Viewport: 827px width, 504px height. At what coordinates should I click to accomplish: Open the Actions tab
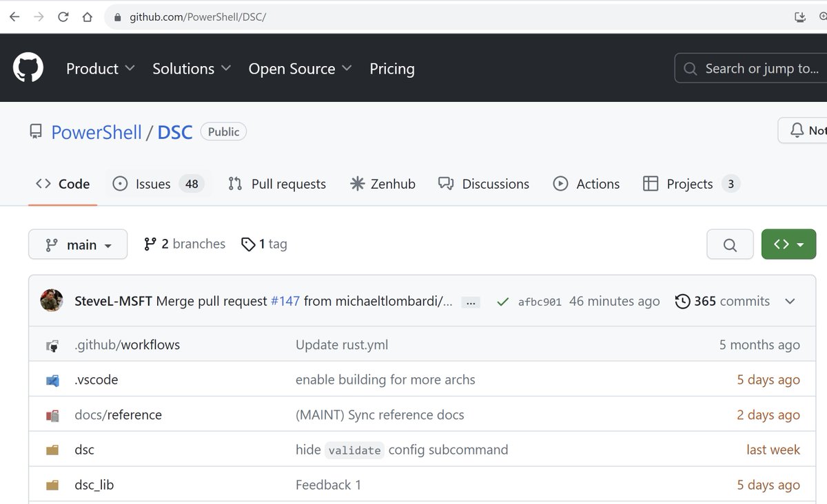(x=586, y=184)
